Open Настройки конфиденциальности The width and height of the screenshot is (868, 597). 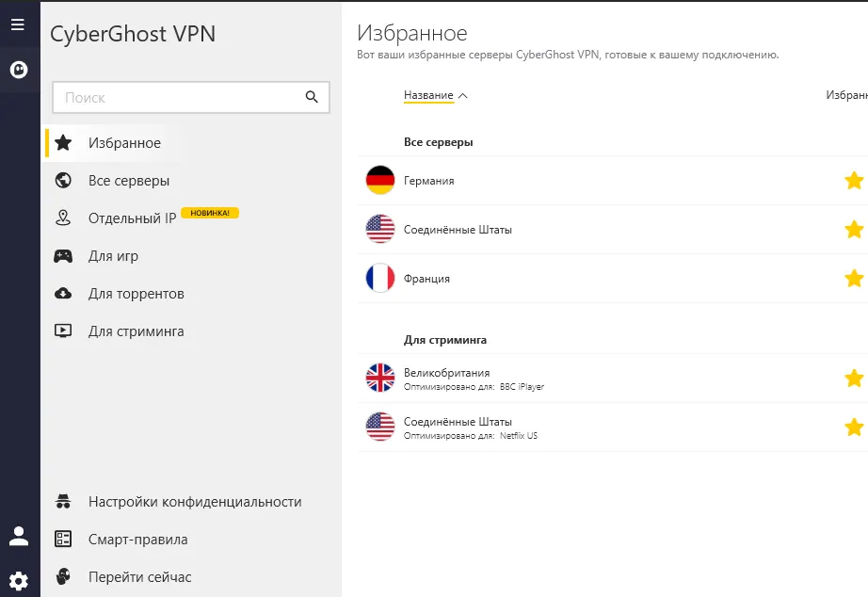click(194, 502)
